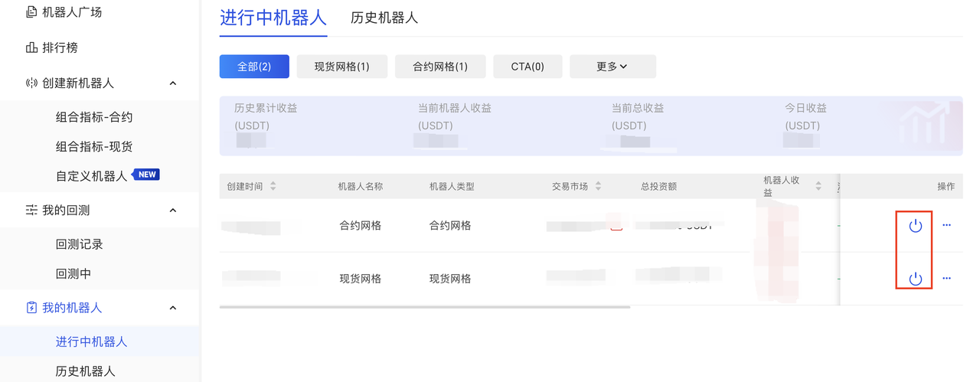The height and width of the screenshot is (382, 980).
Task: Collapse the 创建新机器人 section
Action: pyautogui.click(x=173, y=83)
